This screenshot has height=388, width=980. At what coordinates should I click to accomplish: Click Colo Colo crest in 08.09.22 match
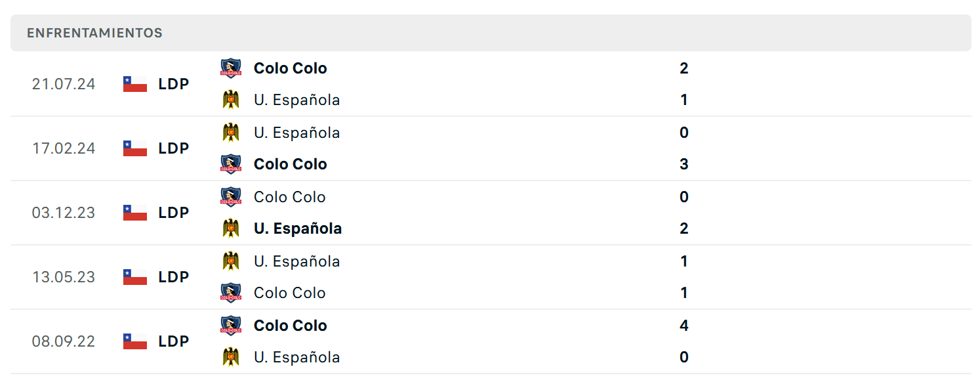(x=231, y=326)
